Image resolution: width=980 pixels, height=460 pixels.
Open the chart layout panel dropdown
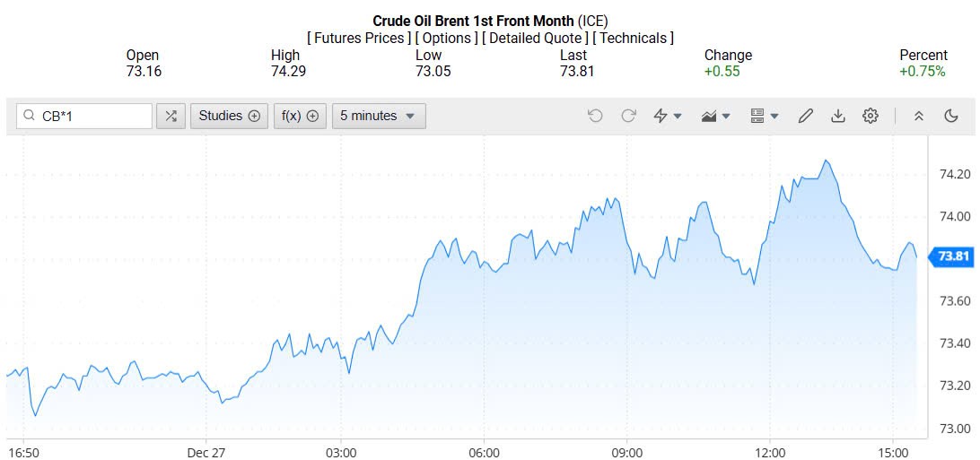[764, 116]
